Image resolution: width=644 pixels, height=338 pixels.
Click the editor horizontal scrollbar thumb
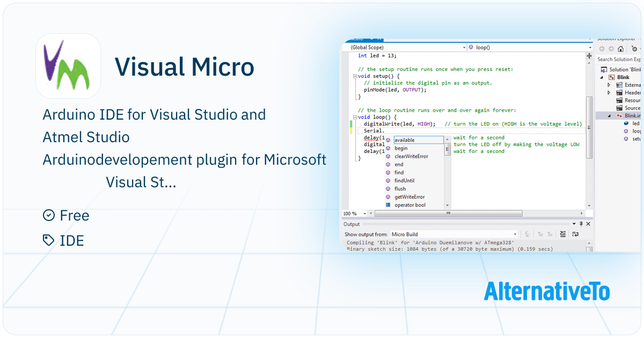pos(448,213)
